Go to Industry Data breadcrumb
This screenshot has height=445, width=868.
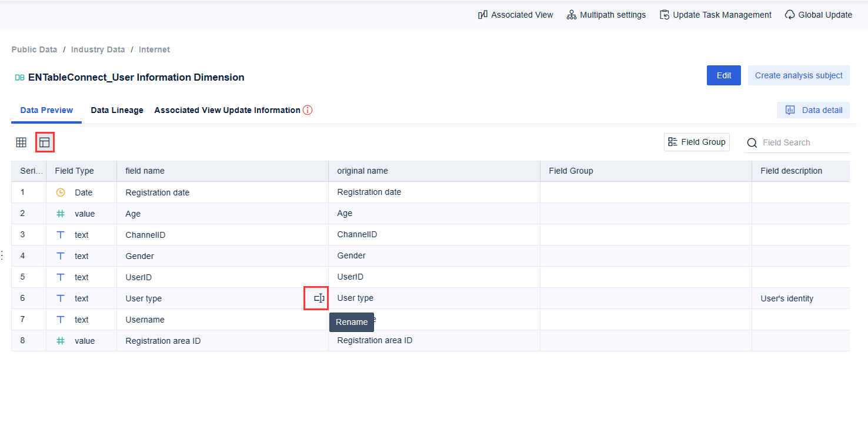click(x=98, y=49)
